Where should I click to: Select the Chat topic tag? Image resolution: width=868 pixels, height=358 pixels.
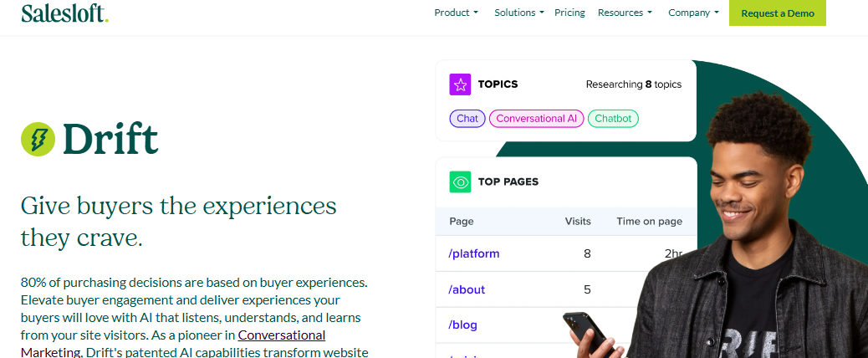point(467,119)
